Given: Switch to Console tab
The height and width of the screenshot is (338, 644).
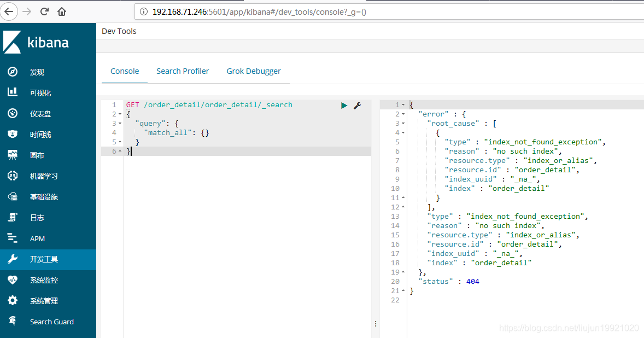Looking at the screenshot, I should click(125, 71).
